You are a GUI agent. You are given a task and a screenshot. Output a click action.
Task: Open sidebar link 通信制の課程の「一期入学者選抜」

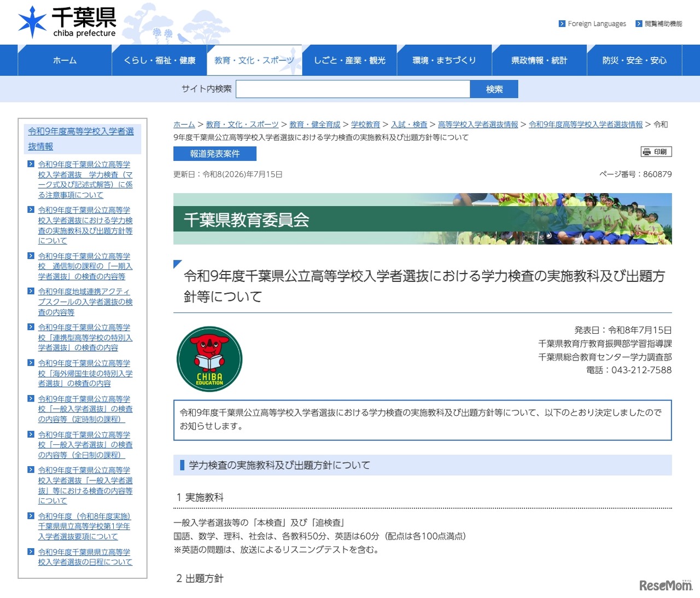point(85,266)
